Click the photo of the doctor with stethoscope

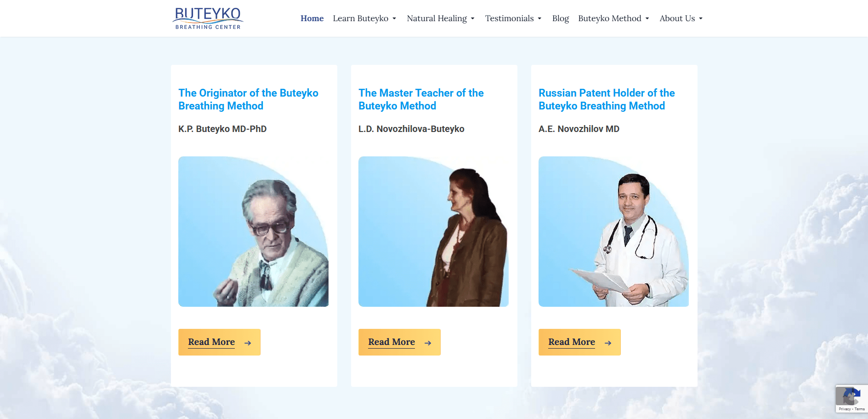pos(613,231)
